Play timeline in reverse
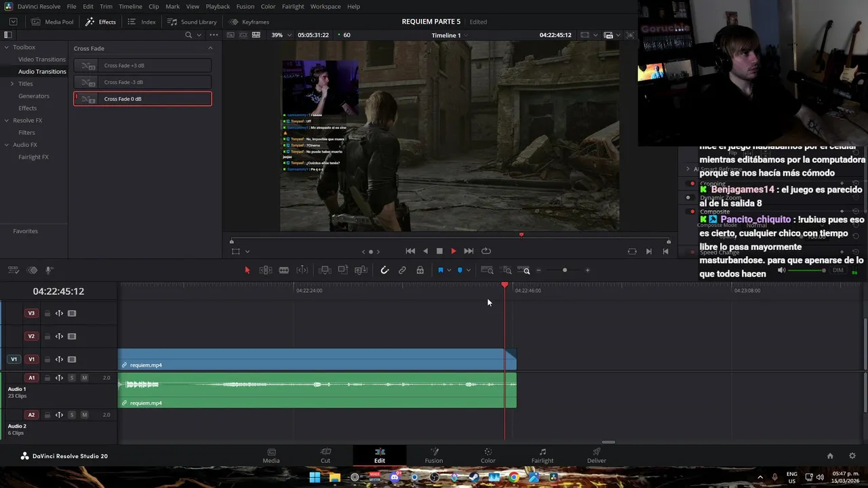 click(x=425, y=251)
